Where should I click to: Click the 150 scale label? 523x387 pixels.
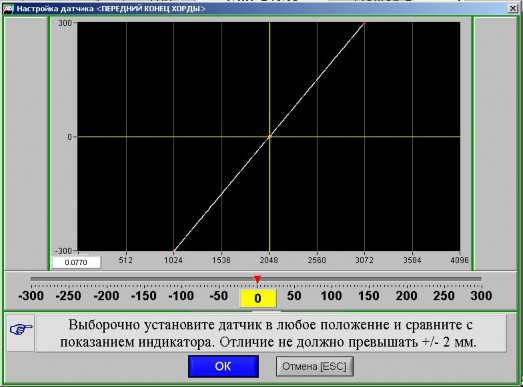coord(369,296)
